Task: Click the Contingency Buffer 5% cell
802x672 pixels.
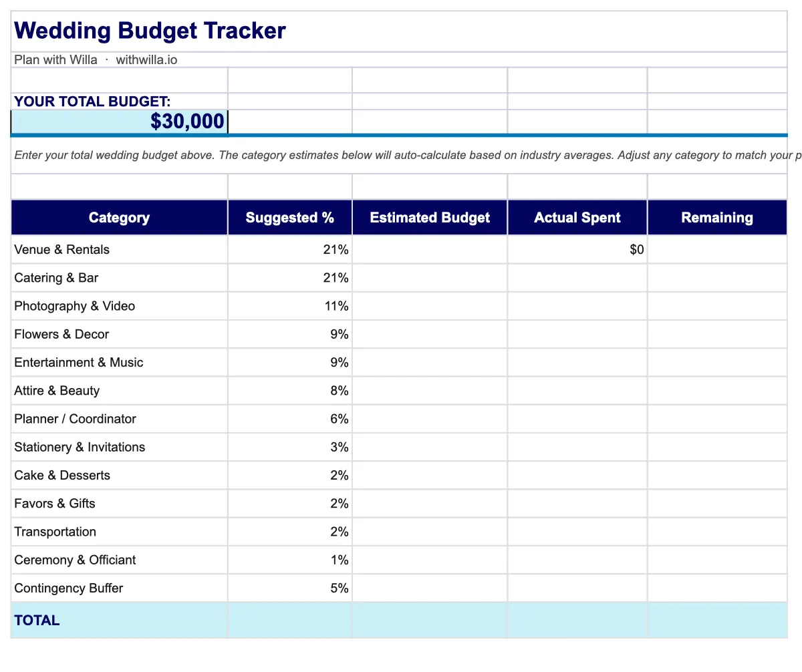Action: click(x=289, y=589)
